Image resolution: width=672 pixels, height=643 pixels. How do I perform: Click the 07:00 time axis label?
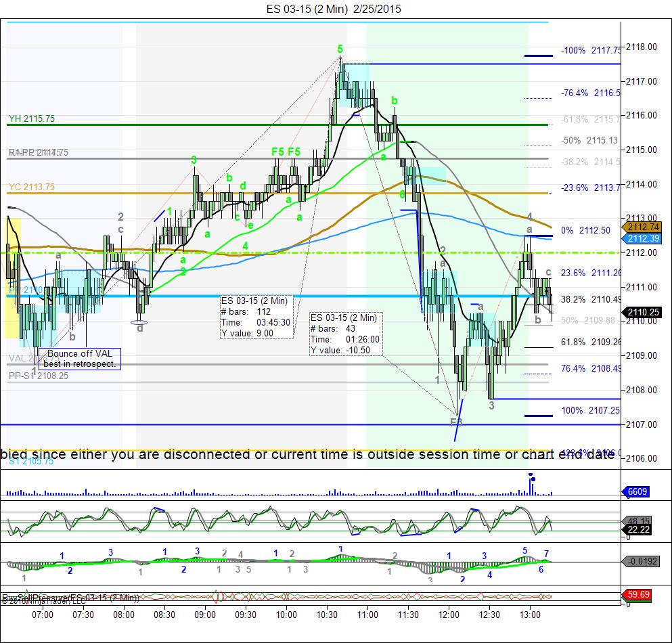click(43, 615)
